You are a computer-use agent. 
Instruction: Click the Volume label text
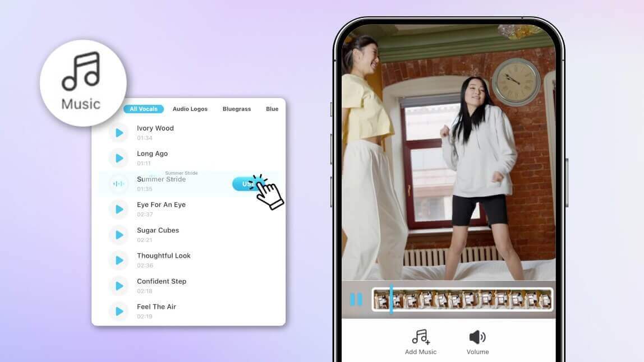coord(477,352)
